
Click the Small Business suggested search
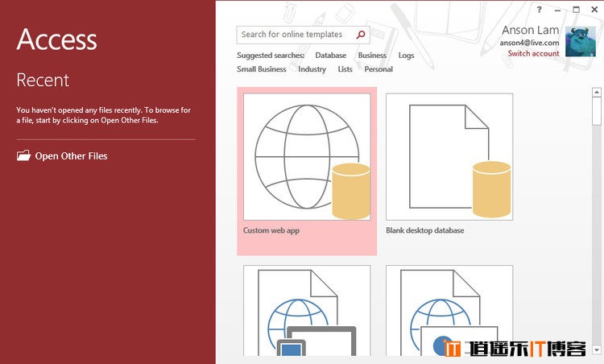(262, 69)
